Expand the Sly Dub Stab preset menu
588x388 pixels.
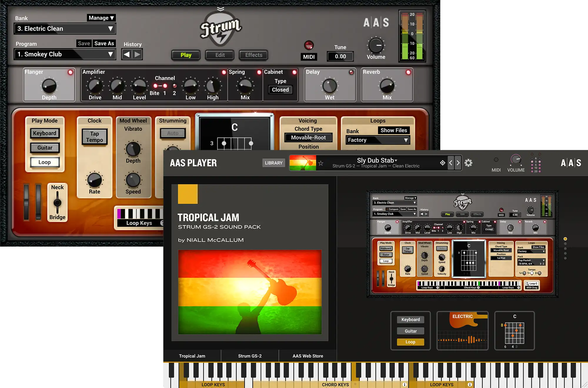(x=377, y=160)
